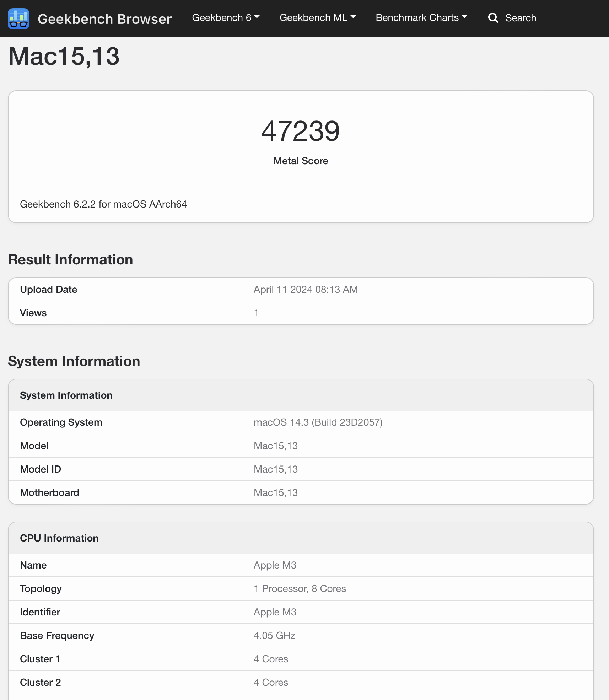Click the Base Frequency label
Image resolution: width=609 pixels, height=700 pixels.
tap(57, 636)
